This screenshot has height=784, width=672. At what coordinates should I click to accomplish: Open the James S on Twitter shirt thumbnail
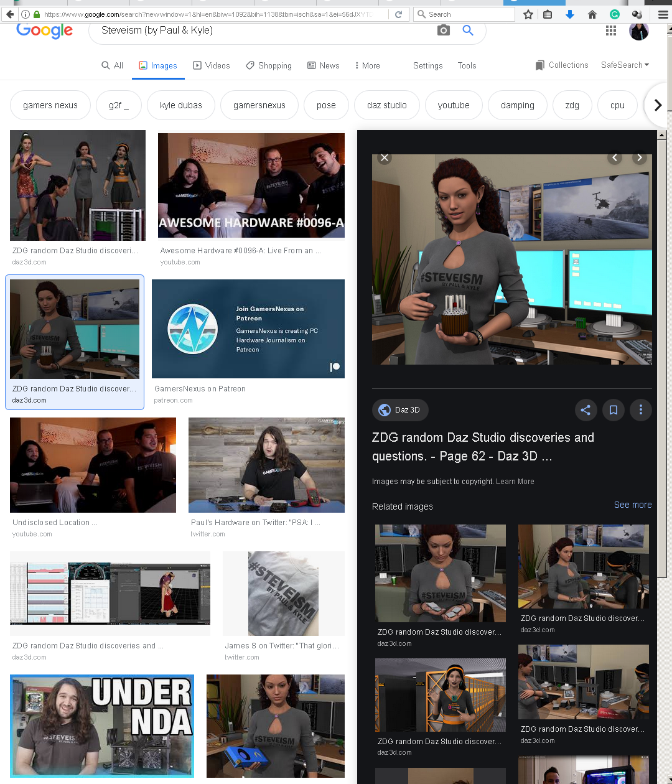283,593
